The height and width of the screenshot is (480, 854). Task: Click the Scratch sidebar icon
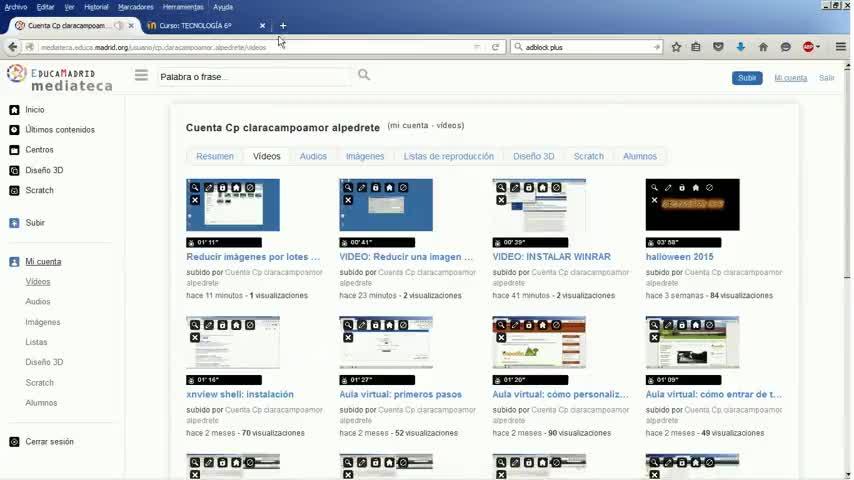pyautogui.click(x=14, y=191)
